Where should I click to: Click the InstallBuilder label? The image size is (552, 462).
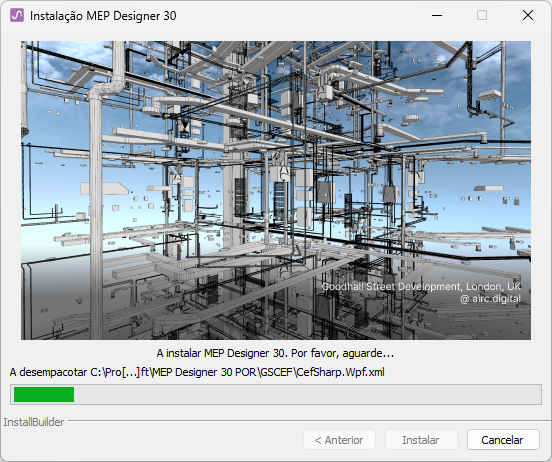click(34, 422)
